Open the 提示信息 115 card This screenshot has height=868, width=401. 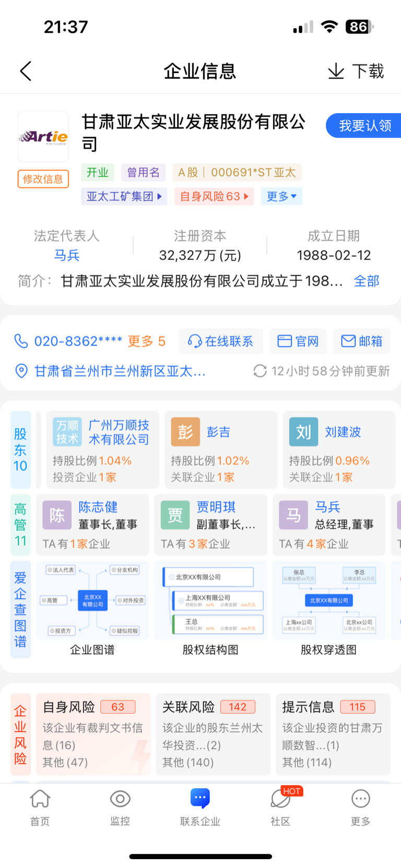coord(333,734)
